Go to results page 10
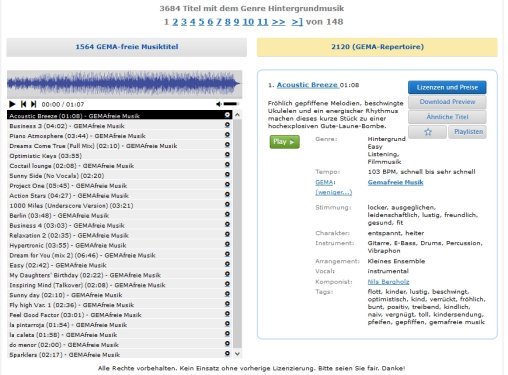Image resolution: width=508 pixels, height=375 pixels. [248, 22]
